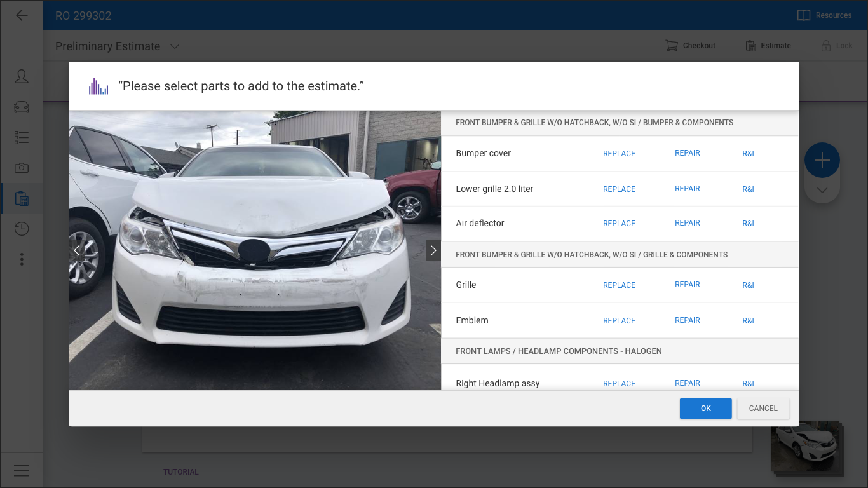This screenshot has height=488, width=868.
Task: Open Checkout from the top toolbar
Action: point(690,46)
